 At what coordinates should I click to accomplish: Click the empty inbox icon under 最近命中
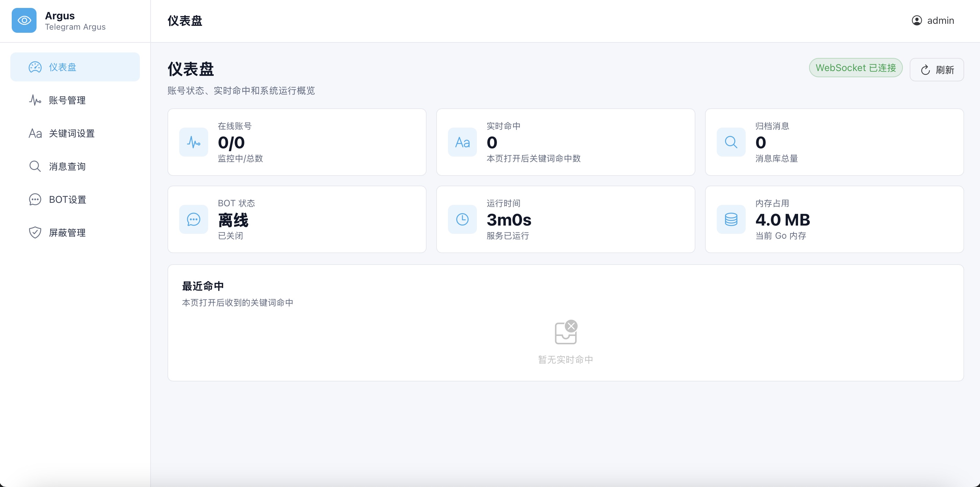tap(566, 332)
